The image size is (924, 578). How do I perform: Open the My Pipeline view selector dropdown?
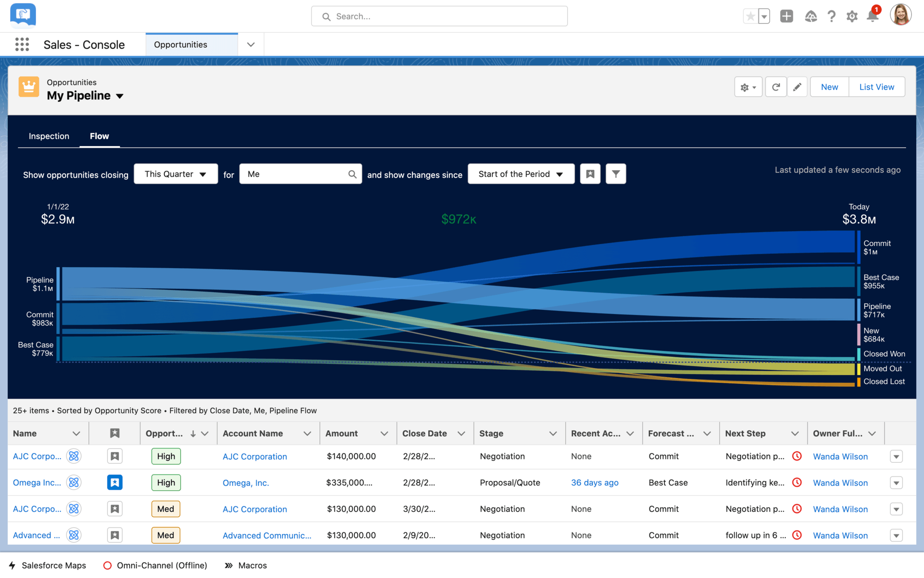(121, 95)
